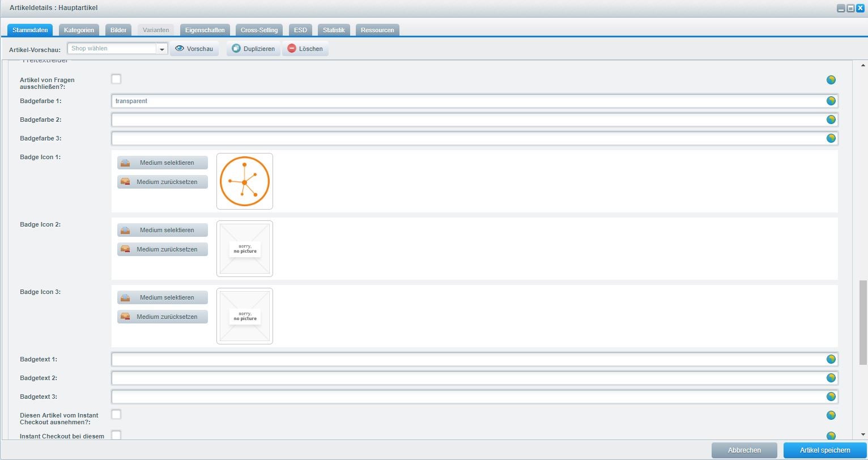Viewport: 868px width, 460px height.
Task: Click the Badgefarbe 1 input field
Action: 475,101
